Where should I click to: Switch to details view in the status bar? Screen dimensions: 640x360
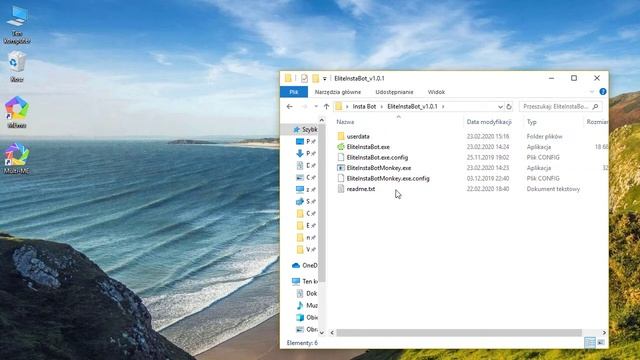click(x=590, y=342)
